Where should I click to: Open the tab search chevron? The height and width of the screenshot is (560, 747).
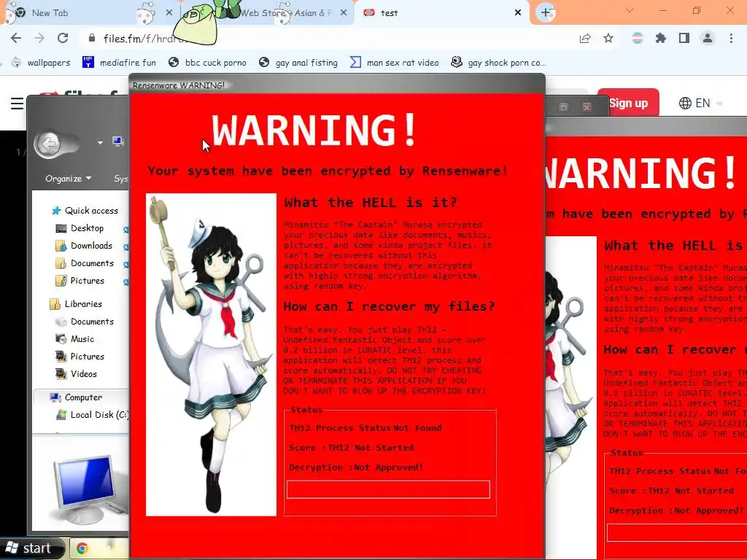click(x=630, y=10)
